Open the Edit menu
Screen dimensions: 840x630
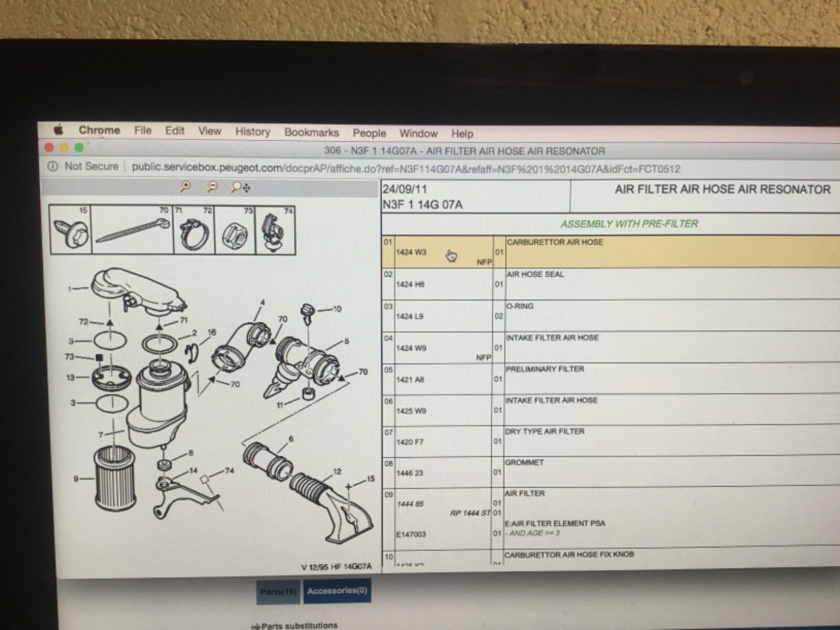175,131
